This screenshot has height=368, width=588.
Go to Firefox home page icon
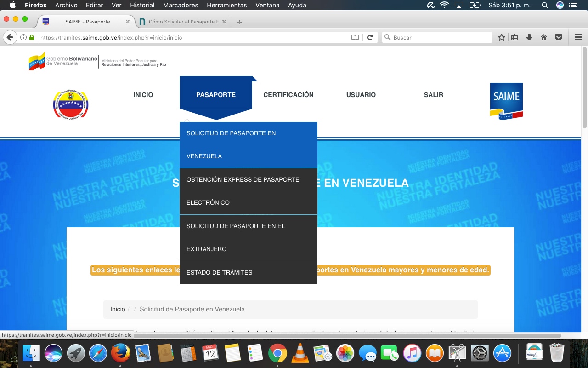click(544, 37)
